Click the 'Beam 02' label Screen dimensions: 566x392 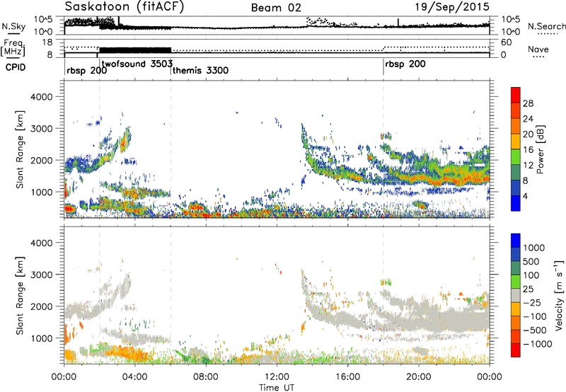276,8
